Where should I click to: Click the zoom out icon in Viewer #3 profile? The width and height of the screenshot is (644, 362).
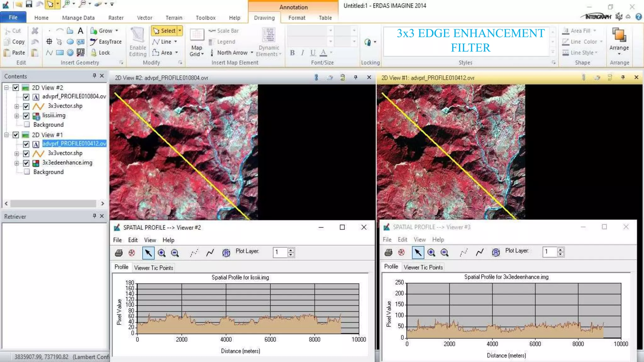pyautogui.click(x=444, y=252)
